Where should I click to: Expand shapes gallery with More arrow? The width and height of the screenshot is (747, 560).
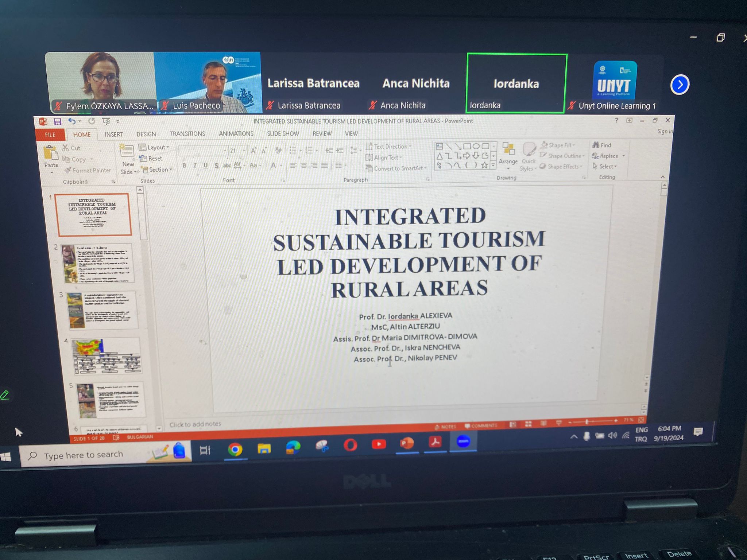pyautogui.click(x=493, y=165)
